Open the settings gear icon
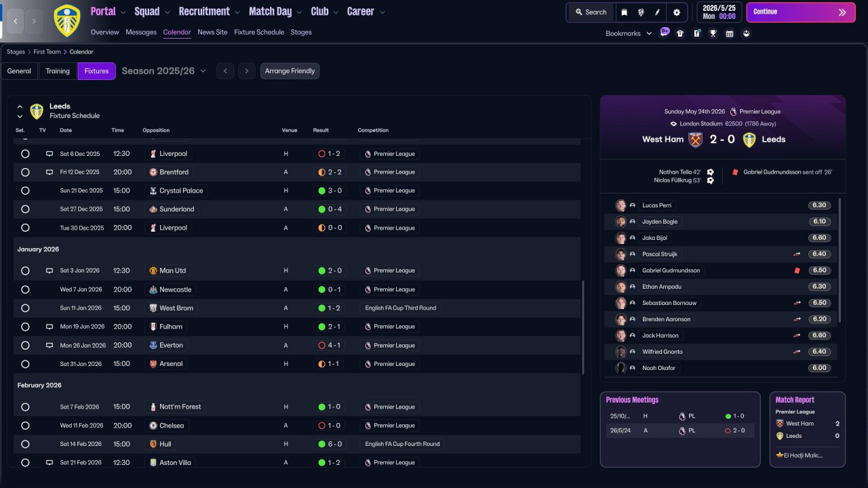This screenshot has height=488, width=868. point(676,12)
